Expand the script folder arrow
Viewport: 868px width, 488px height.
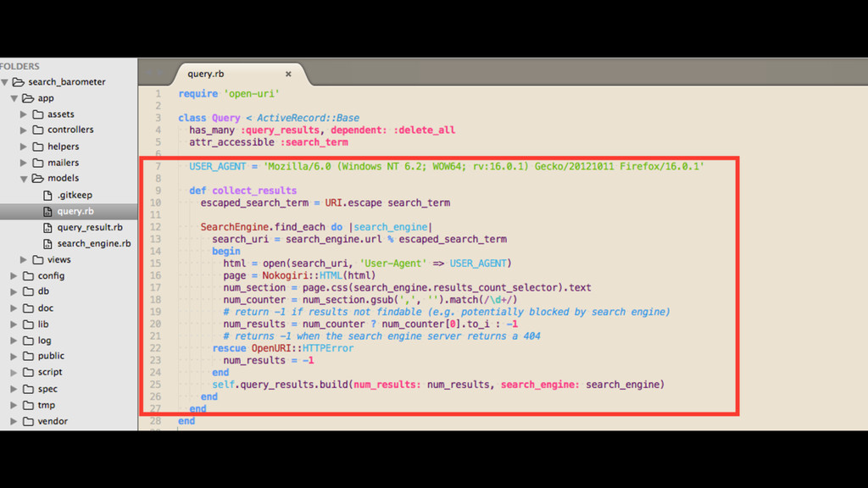[14, 373]
